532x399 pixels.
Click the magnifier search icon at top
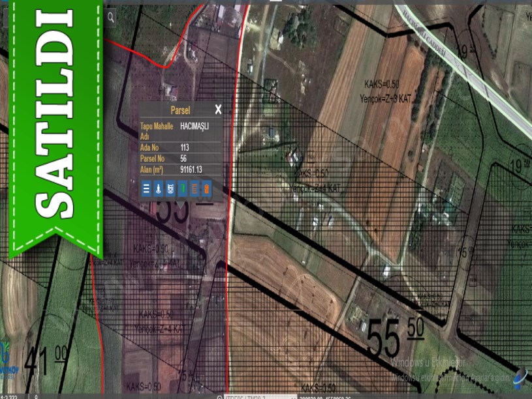coord(111,18)
